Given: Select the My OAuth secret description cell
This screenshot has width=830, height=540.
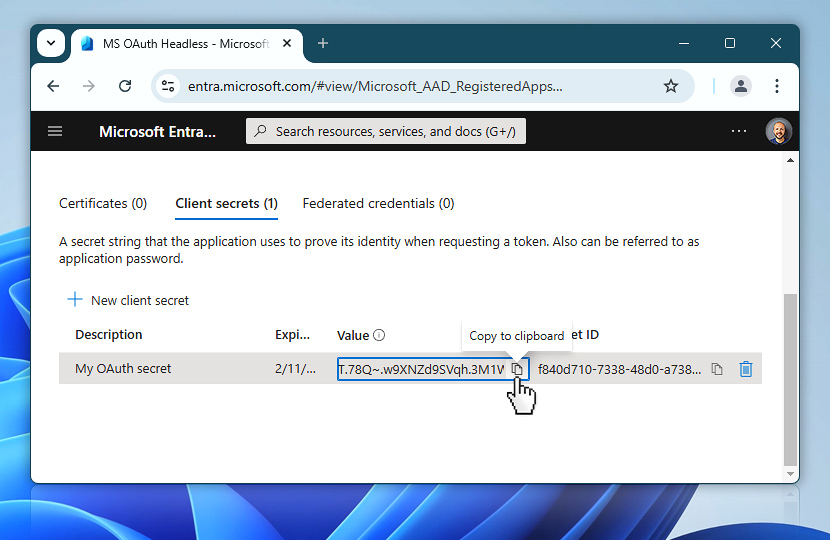Looking at the screenshot, I should point(123,368).
